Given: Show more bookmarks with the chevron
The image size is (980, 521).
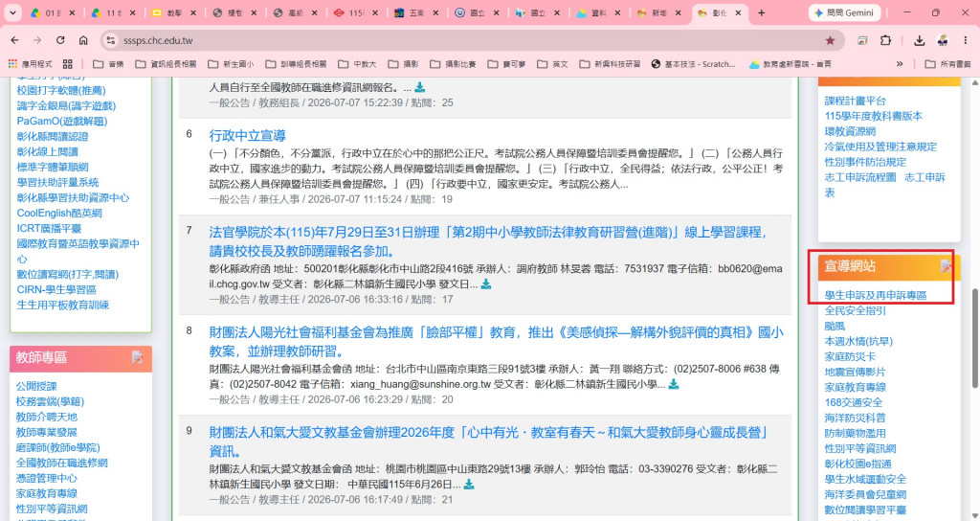Looking at the screenshot, I should tap(900, 64).
